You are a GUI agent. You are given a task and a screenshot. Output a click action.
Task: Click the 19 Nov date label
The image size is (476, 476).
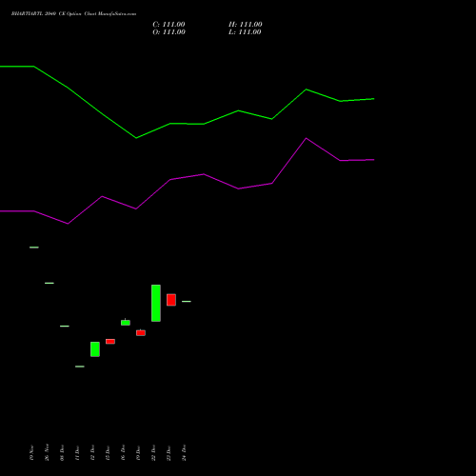[x=31, y=452]
